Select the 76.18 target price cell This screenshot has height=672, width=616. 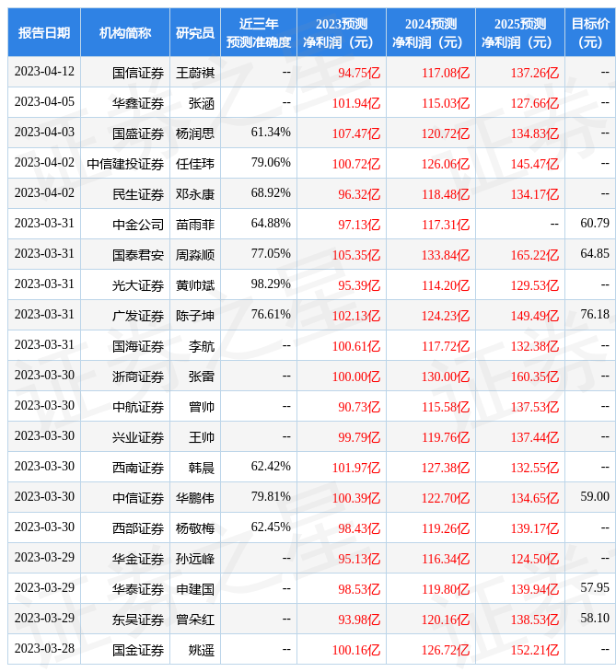(x=595, y=315)
